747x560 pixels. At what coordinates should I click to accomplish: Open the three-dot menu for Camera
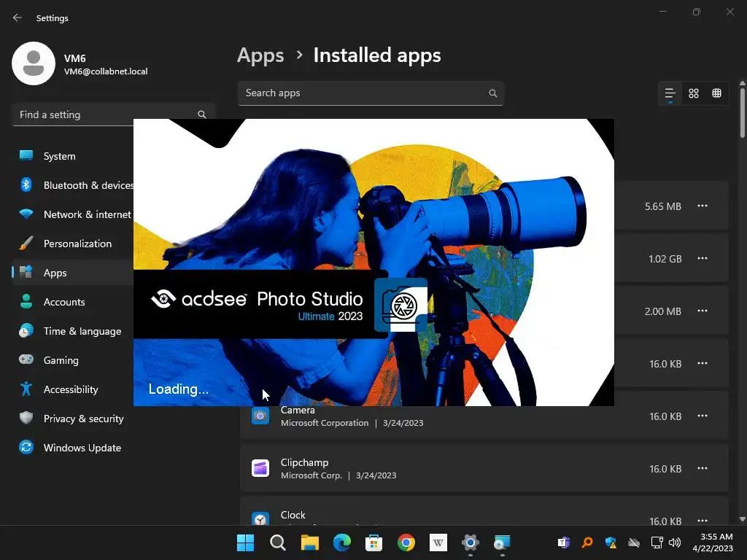point(703,416)
